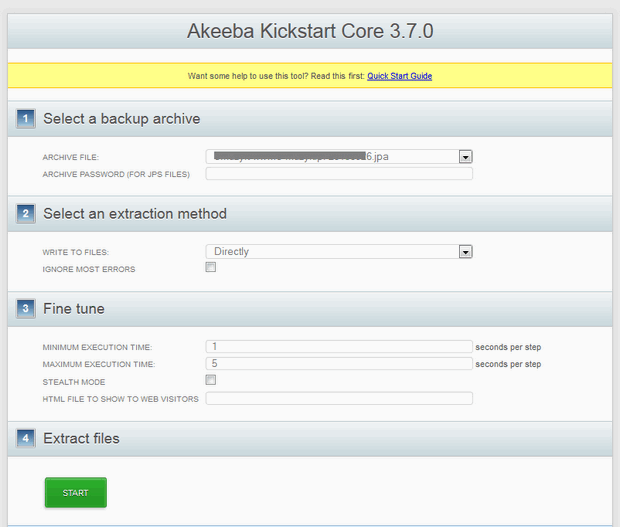Click the 'Select an extraction method' heading
Screen dimensions: 620x527
tap(135, 214)
